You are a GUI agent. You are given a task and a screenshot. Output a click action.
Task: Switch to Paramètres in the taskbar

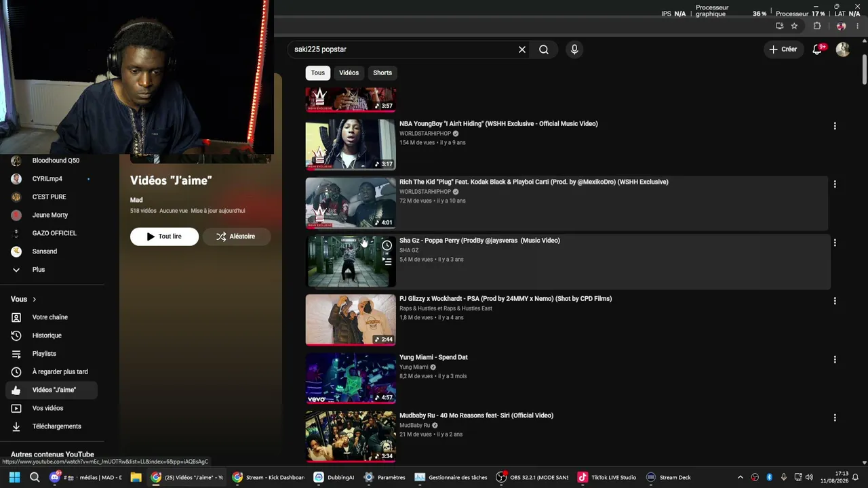pyautogui.click(x=384, y=477)
